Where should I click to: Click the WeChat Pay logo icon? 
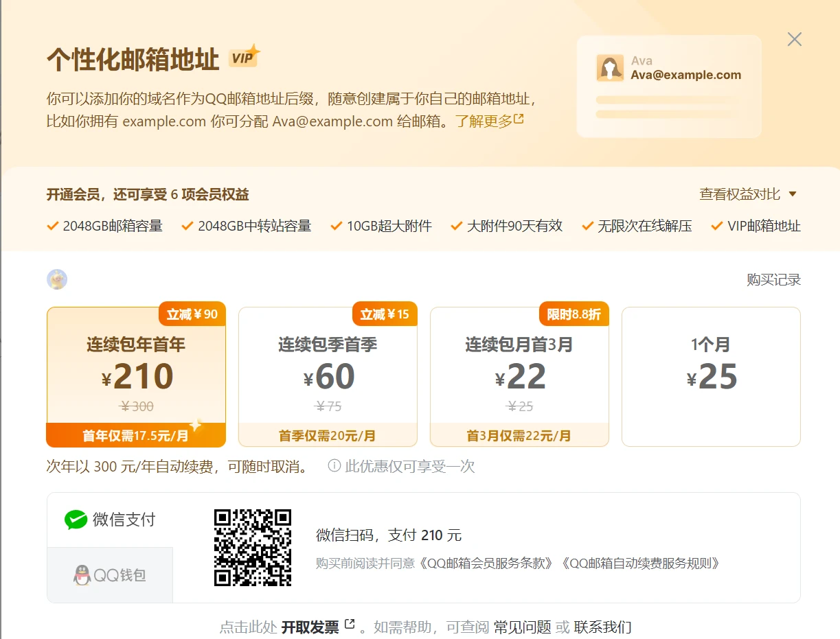(x=76, y=520)
